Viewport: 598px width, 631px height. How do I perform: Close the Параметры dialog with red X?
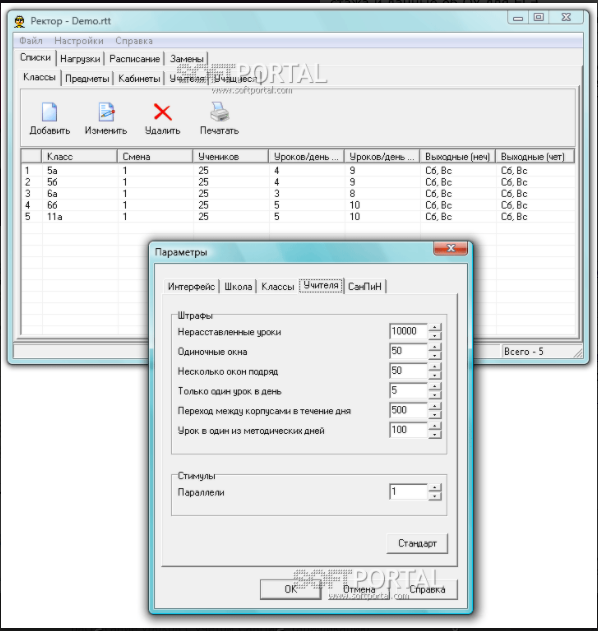click(x=451, y=248)
